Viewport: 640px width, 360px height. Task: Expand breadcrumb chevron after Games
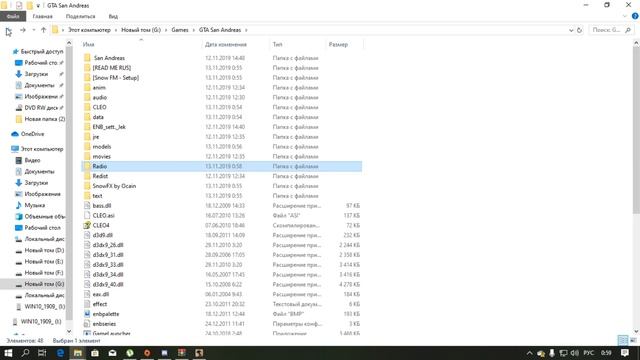(193, 30)
